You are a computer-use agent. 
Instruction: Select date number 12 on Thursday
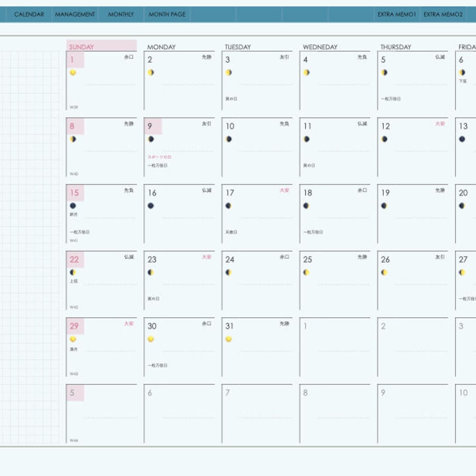pyautogui.click(x=385, y=126)
